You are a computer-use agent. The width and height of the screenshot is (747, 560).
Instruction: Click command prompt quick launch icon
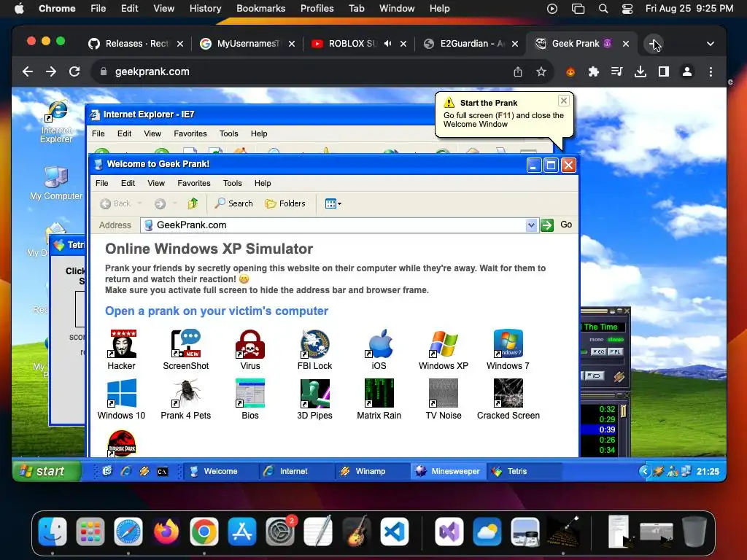coord(163,472)
